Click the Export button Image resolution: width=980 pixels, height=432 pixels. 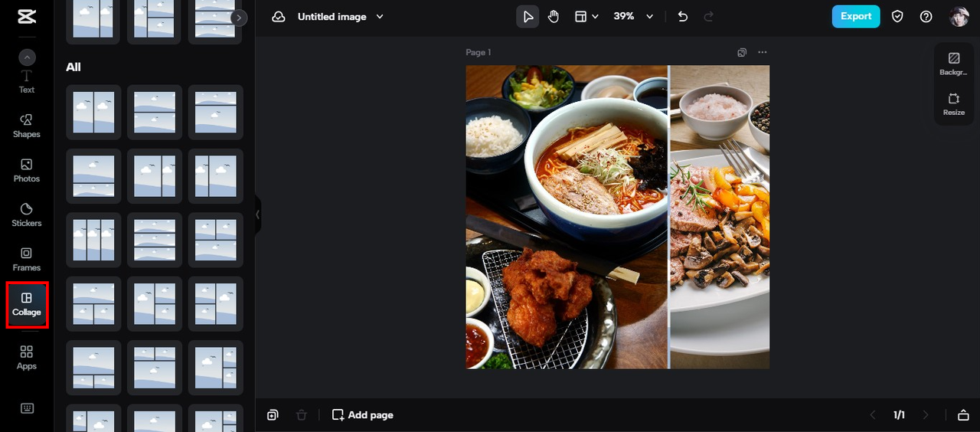[x=856, y=16]
